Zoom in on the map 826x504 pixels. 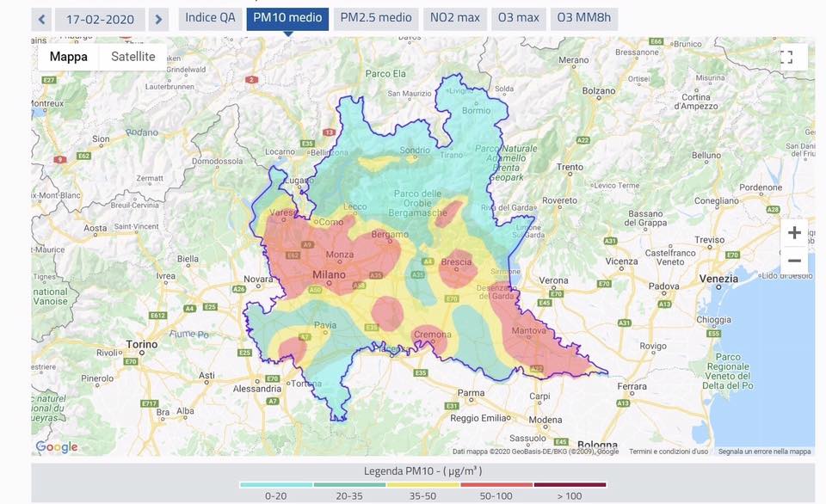pos(794,232)
